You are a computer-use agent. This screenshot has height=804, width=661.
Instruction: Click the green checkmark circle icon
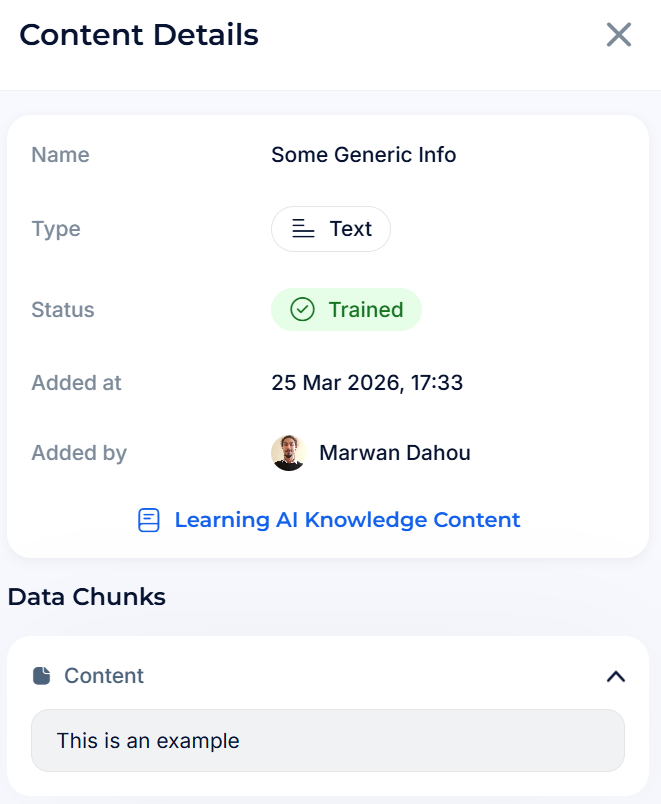click(302, 310)
